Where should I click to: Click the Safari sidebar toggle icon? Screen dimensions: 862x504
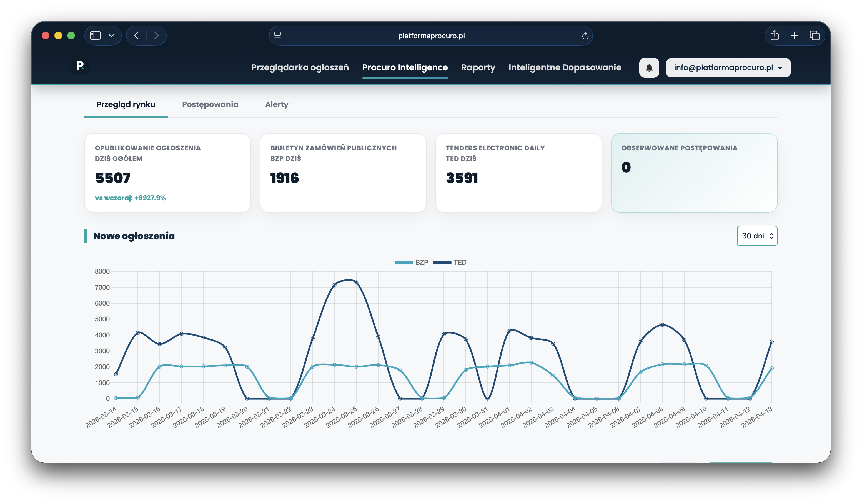(x=95, y=36)
